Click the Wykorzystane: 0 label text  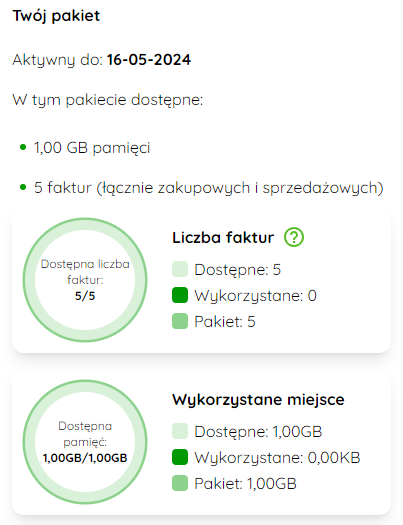(255, 296)
